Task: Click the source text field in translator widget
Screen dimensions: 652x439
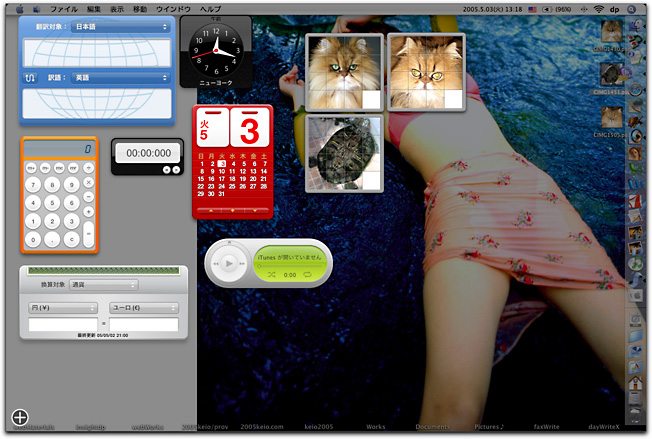Action: (98, 50)
